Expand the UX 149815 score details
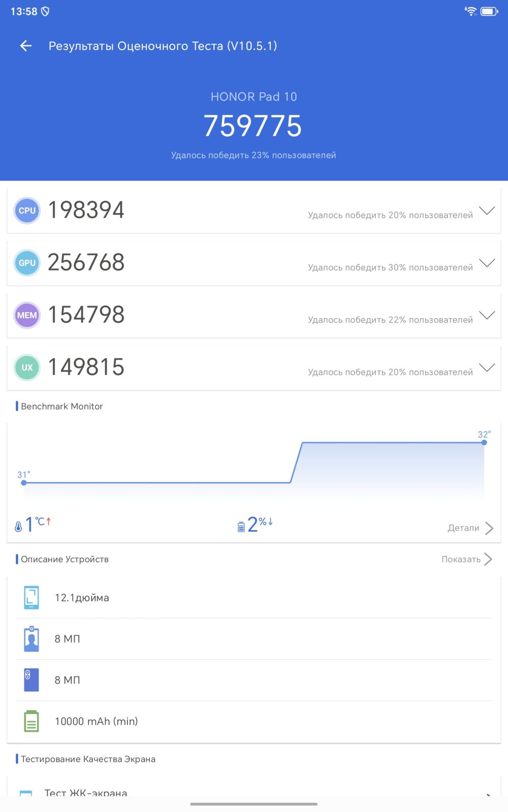Viewport: 508px width, 812px height. pos(487,367)
